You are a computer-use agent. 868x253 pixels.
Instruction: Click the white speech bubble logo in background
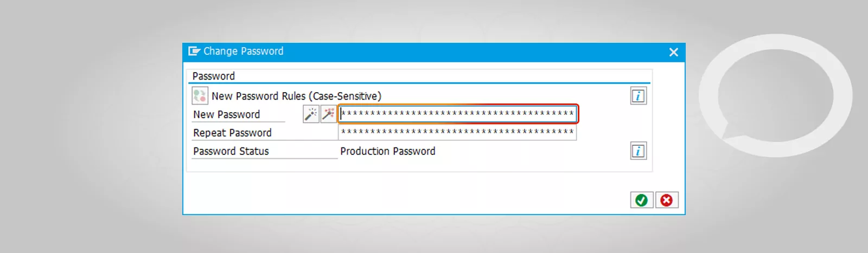click(776, 95)
